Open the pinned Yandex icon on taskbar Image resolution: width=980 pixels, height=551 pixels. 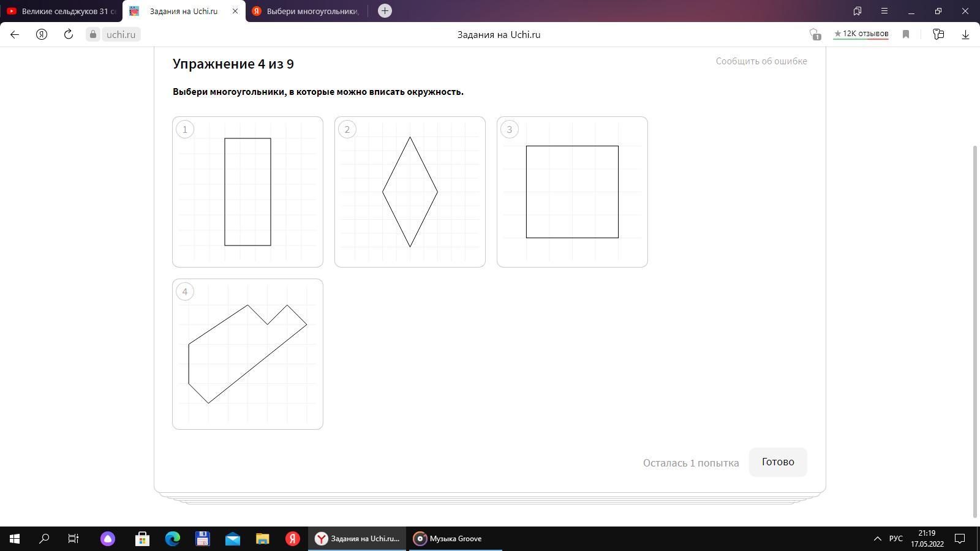click(293, 539)
